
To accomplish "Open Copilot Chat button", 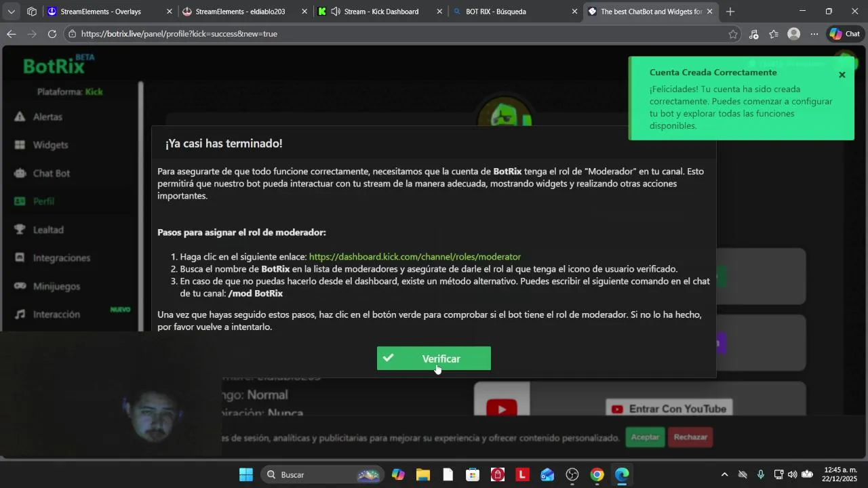I will pyautogui.click(x=845, y=34).
